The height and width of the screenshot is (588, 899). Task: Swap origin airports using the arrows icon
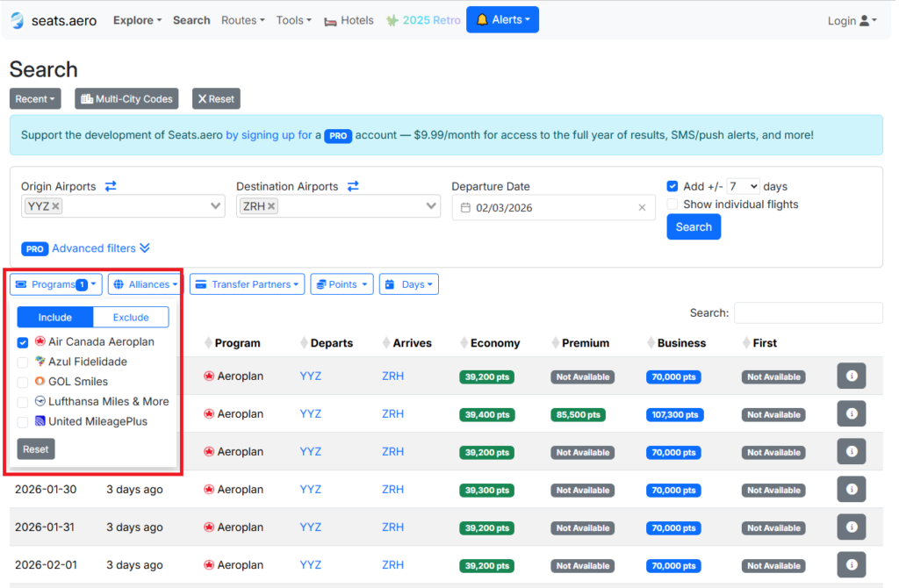coord(111,186)
